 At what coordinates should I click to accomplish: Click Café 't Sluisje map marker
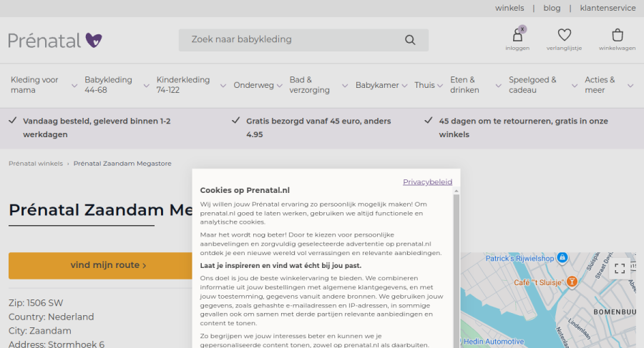tap(572, 282)
